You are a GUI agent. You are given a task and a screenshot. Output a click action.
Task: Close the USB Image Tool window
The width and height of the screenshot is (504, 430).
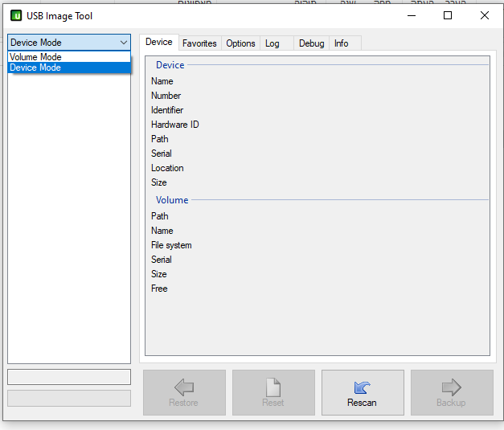(485, 15)
